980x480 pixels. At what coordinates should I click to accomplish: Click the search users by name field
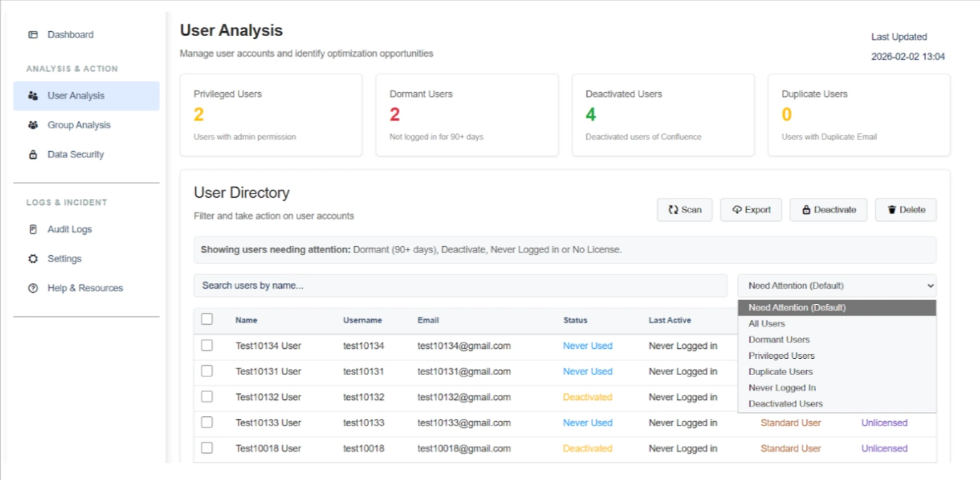point(460,285)
